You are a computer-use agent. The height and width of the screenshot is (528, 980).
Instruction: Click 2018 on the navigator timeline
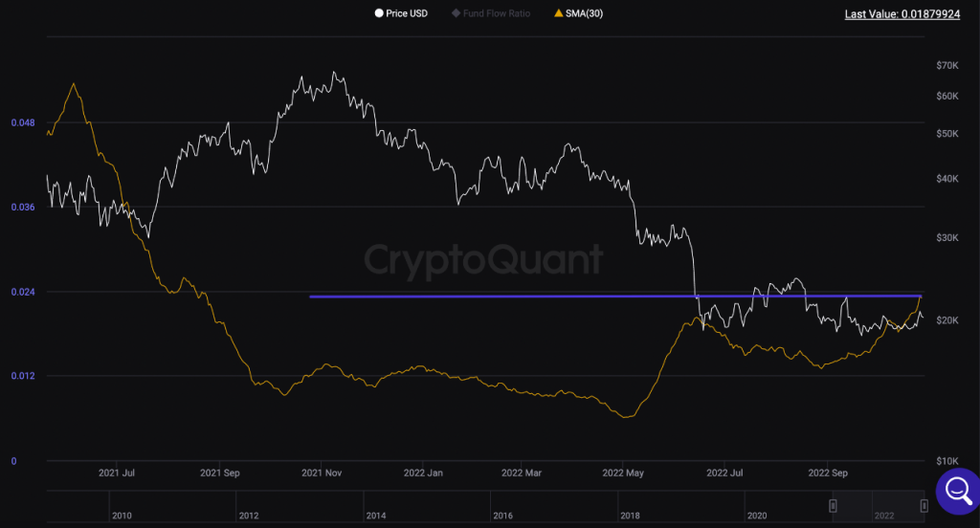click(x=630, y=516)
